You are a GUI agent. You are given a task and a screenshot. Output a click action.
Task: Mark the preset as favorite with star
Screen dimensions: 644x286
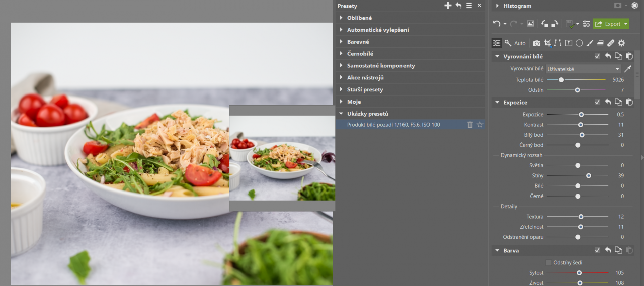click(x=480, y=124)
